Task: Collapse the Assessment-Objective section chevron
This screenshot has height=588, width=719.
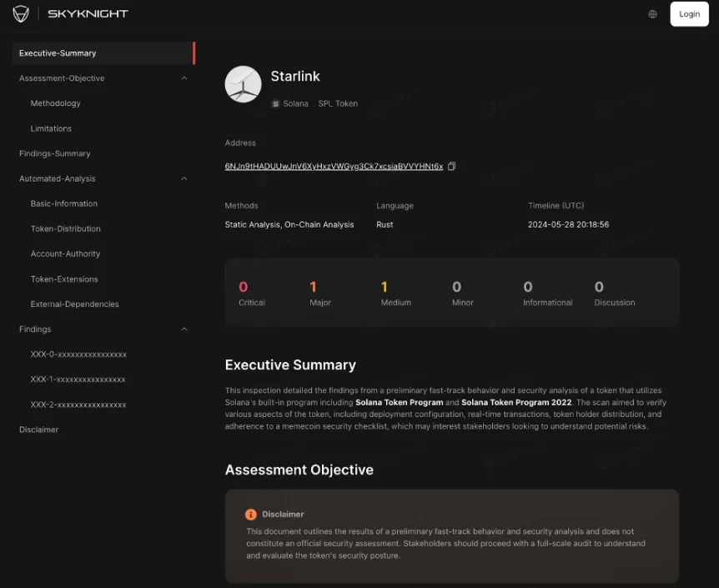Action: tap(184, 78)
